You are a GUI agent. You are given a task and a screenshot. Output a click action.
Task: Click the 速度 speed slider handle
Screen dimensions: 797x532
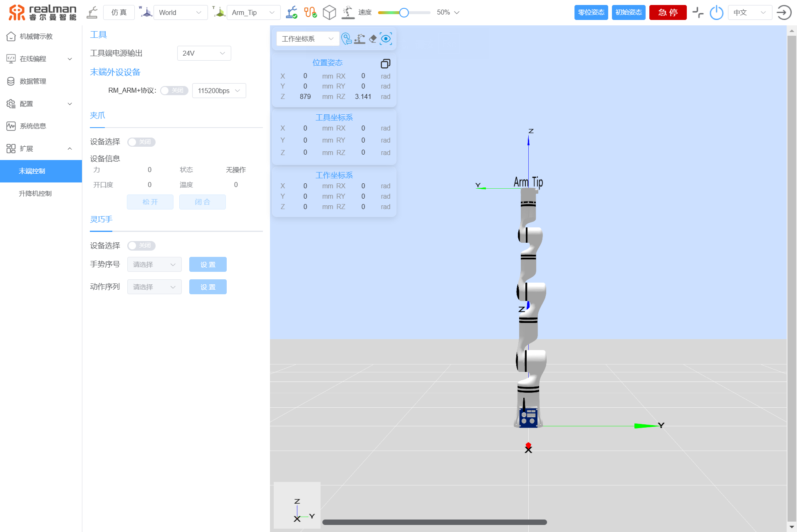tap(403, 12)
